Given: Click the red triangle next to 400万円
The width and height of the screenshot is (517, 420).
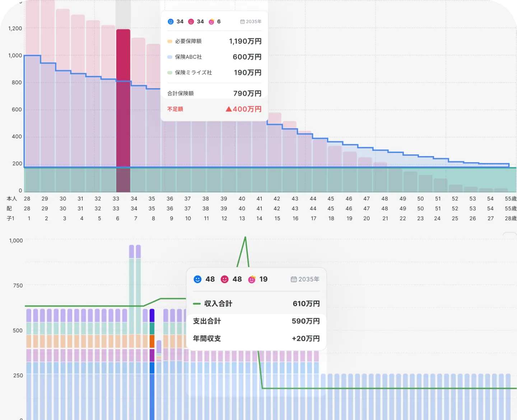Looking at the screenshot, I should coord(229,109).
